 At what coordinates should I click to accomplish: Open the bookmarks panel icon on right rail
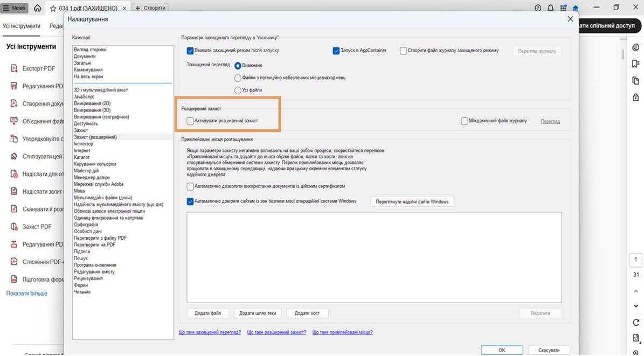636,64
